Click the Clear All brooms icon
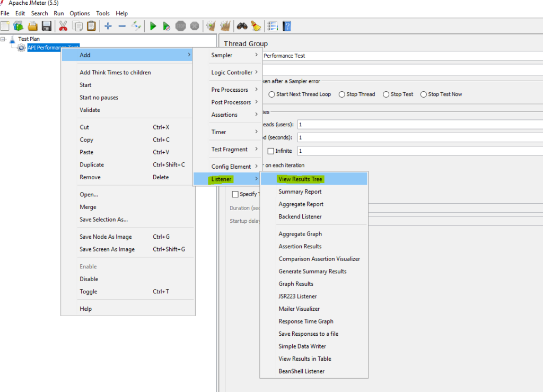This screenshot has width=543, height=392. [225, 26]
